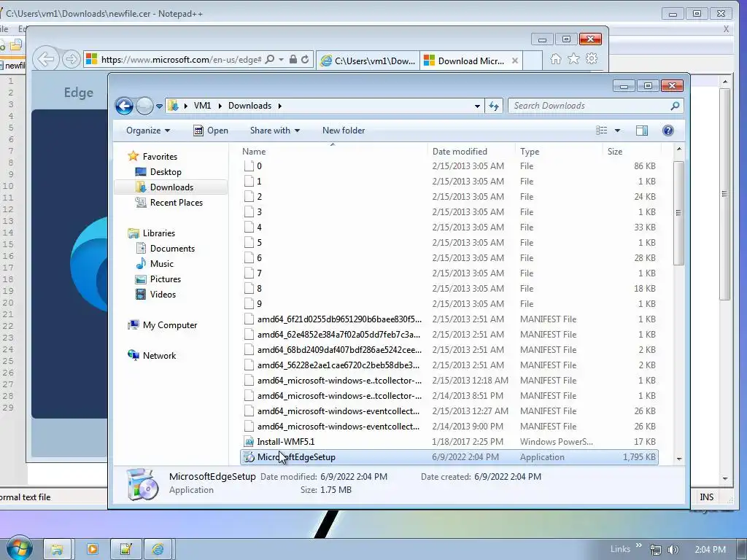Click Downloads in the address breadcrumb
The image size is (747, 560).
pyautogui.click(x=249, y=106)
